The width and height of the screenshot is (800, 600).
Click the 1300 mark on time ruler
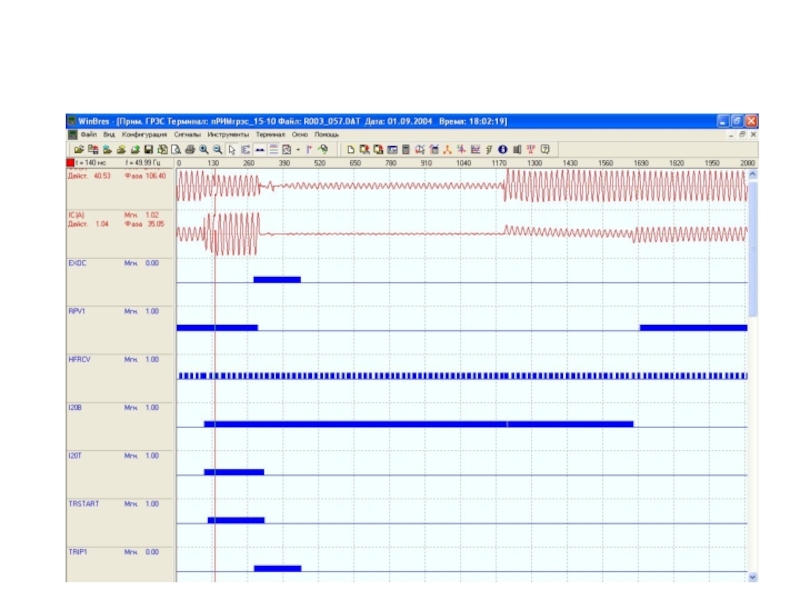(x=534, y=162)
